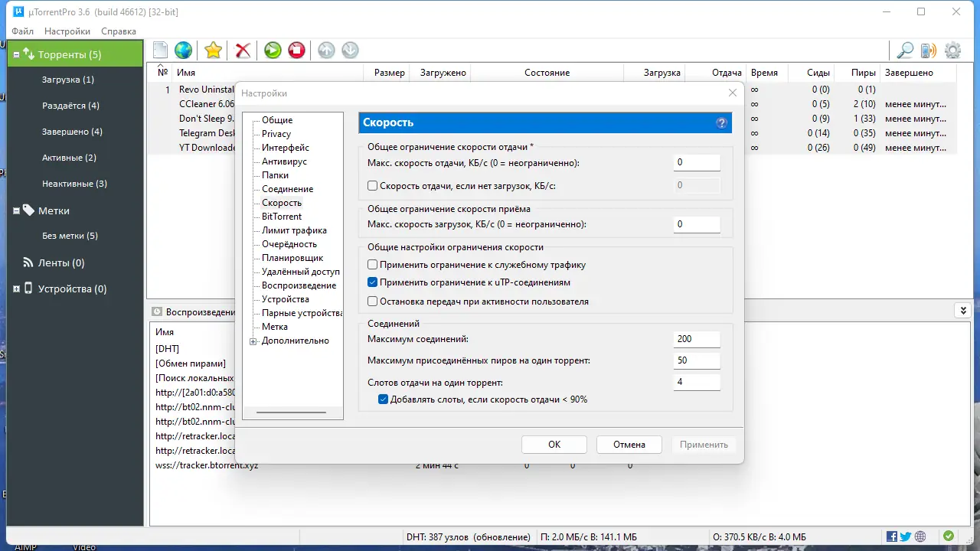
Task: Open the Настройки menu in menu bar
Action: pyautogui.click(x=67, y=31)
